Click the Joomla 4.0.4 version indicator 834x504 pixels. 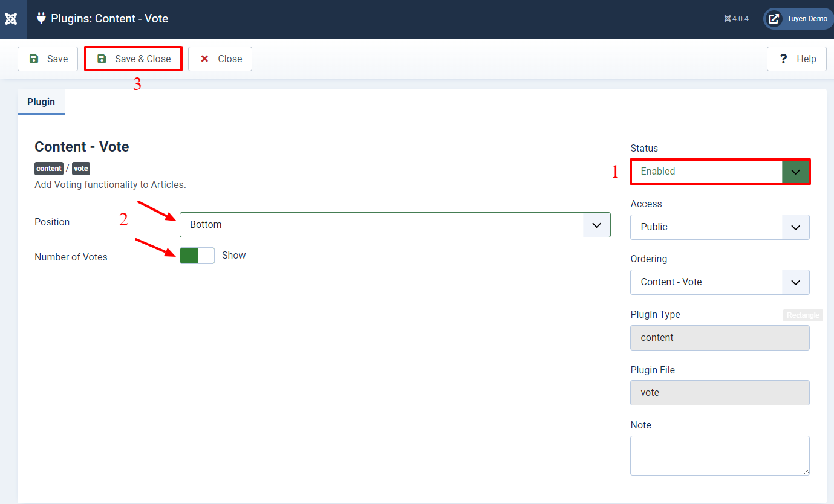click(x=736, y=19)
